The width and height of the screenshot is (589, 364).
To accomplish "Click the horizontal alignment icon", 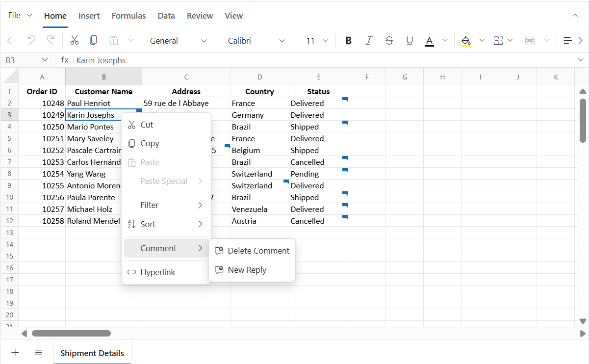I will 567,41.
